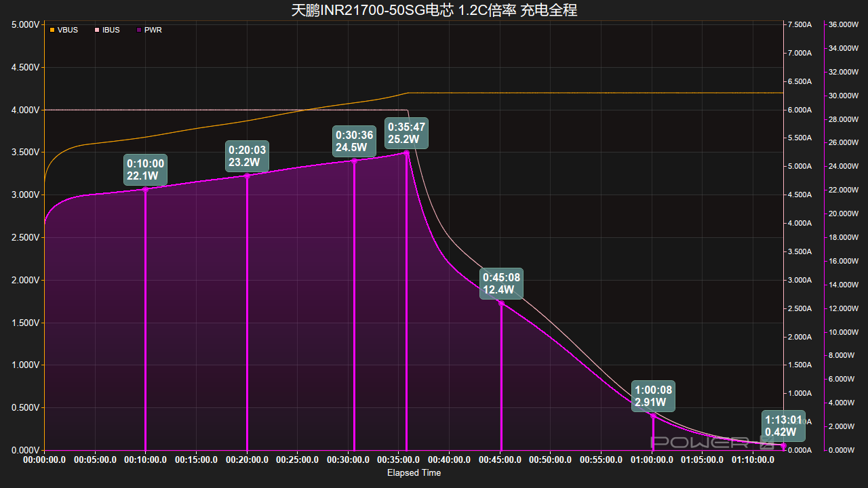Select the 1:13:01 0.42W end label
The image size is (868, 488).
783,426
